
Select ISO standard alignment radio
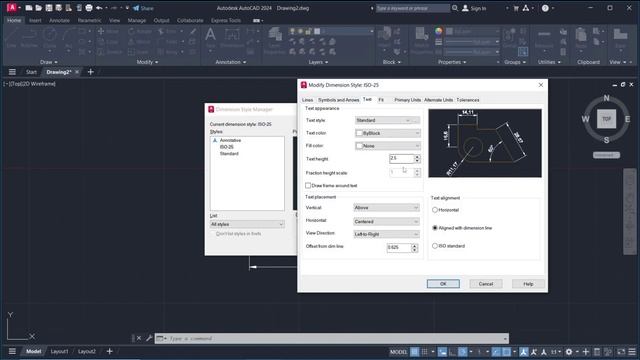click(x=435, y=246)
